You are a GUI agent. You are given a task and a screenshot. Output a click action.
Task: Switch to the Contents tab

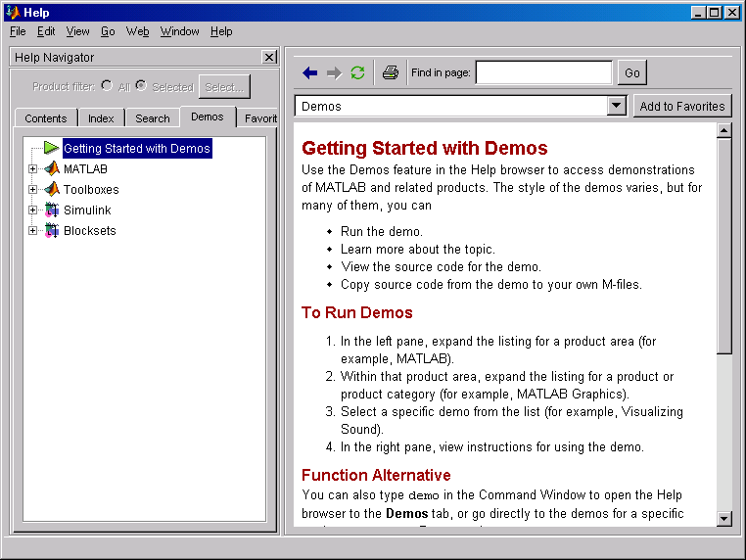pyautogui.click(x=46, y=118)
